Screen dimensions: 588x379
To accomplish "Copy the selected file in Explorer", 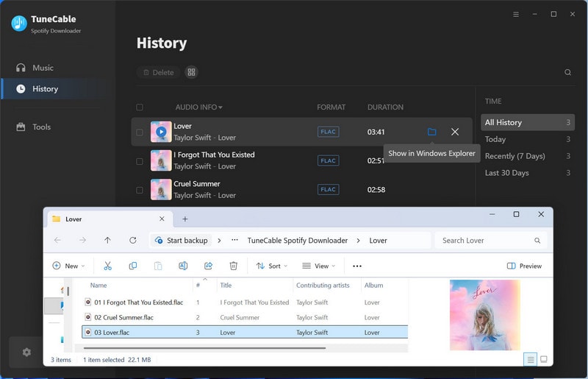I will (x=133, y=266).
